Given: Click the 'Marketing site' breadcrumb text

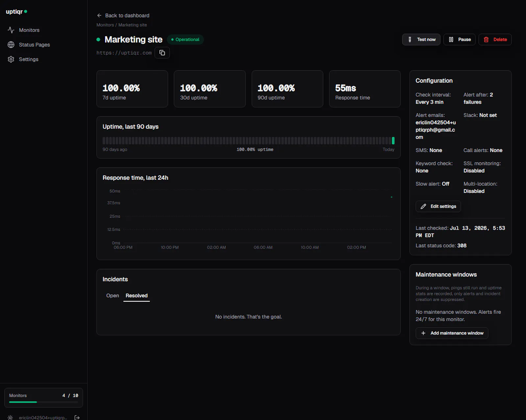Looking at the screenshot, I should coord(132,25).
